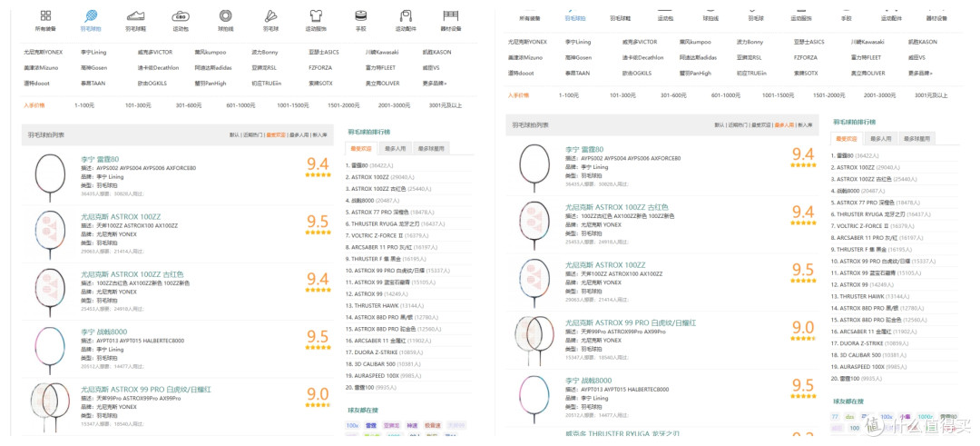Open ASTROX 99 PRO 白虎纹/日耀红 title in right page
Screen dimensions: 980x446
coord(631,322)
